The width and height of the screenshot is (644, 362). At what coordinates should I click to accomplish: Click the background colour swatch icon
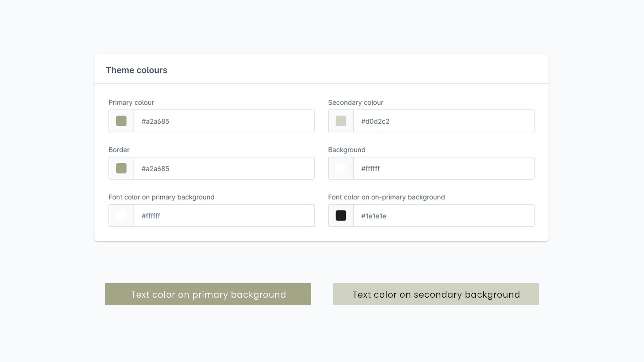pos(340,168)
